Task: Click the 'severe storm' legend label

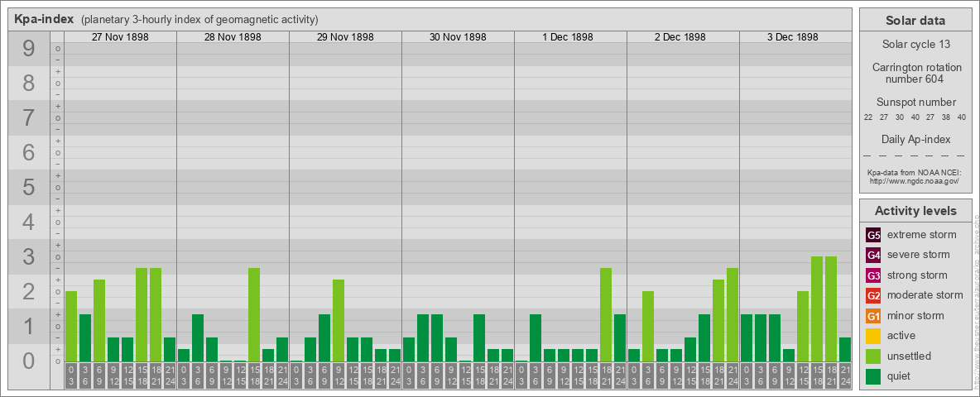Action: coord(919,255)
